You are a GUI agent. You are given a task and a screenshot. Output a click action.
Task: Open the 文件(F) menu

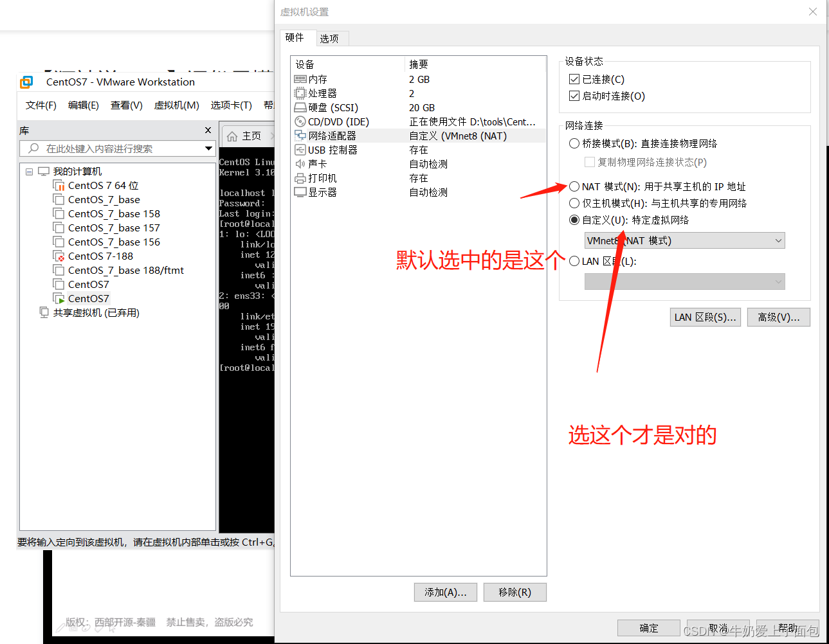(x=41, y=105)
